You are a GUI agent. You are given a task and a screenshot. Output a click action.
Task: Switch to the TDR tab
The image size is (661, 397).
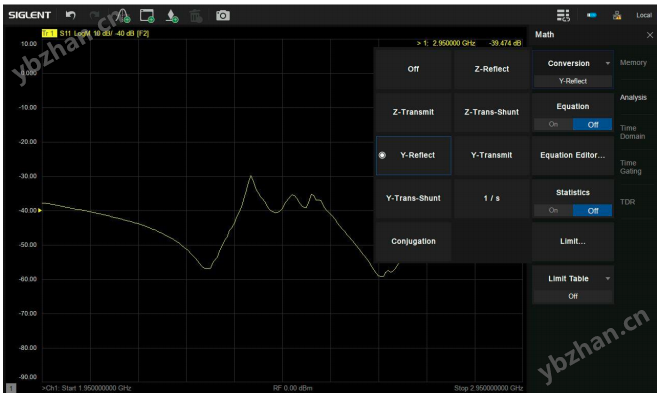point(627,202)
